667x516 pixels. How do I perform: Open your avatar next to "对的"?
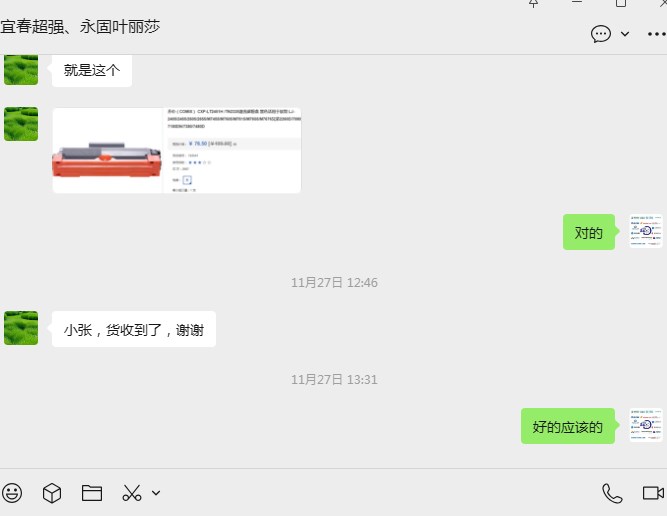(646, 231)
